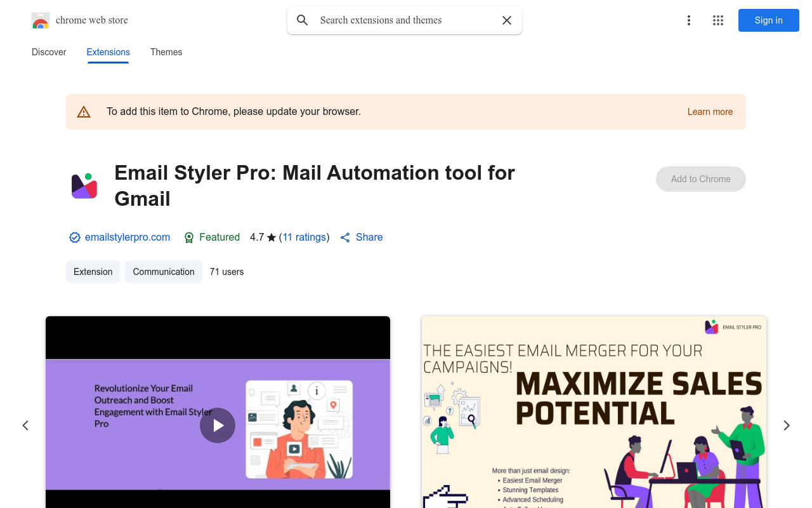
Task: Click the Sign in button
Action: (x=769, y=20)
